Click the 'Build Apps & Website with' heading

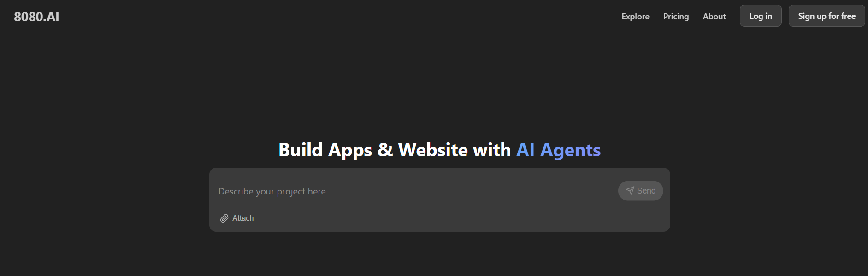(395, 150)
